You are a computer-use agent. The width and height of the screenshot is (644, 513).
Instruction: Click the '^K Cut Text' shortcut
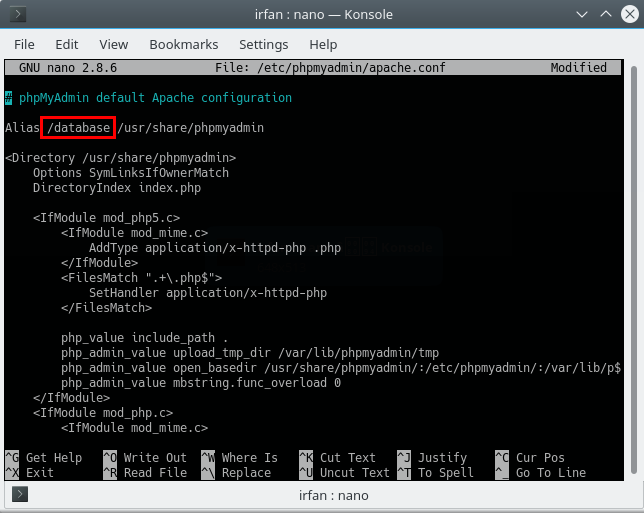338,458
